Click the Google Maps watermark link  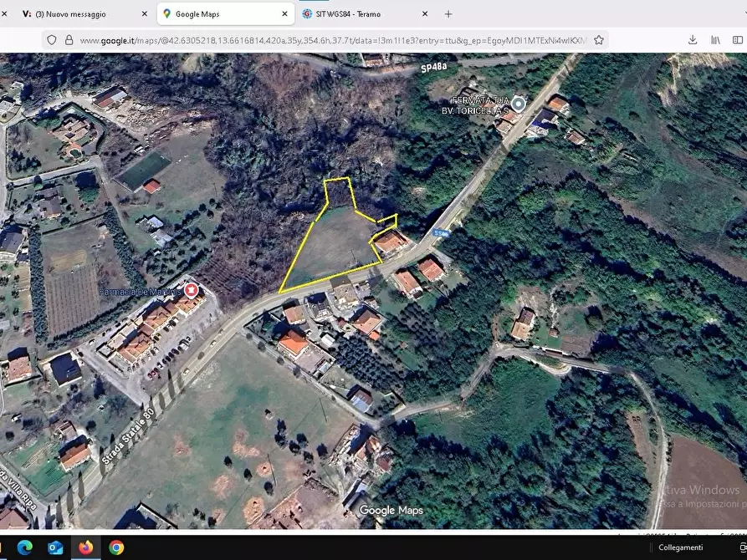coord(391,510)
